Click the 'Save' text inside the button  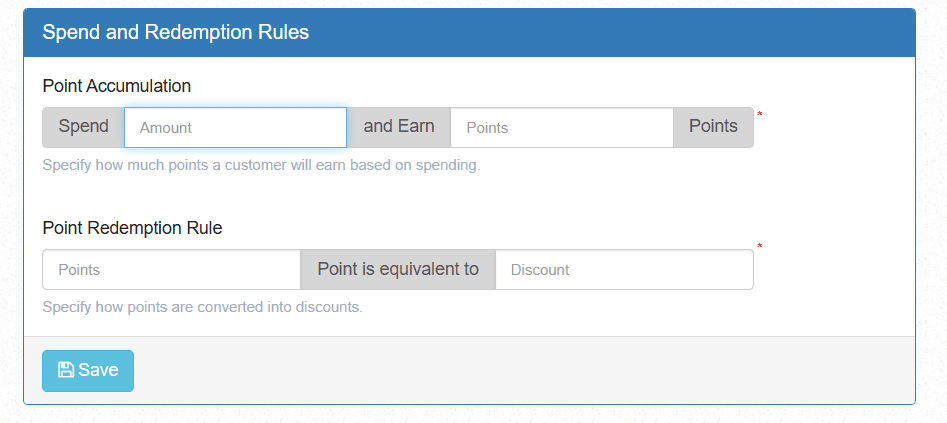[x=98, y=370]
